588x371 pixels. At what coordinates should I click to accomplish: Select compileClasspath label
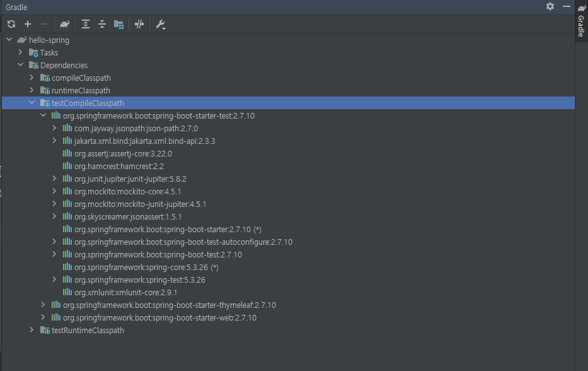point(81,78)
